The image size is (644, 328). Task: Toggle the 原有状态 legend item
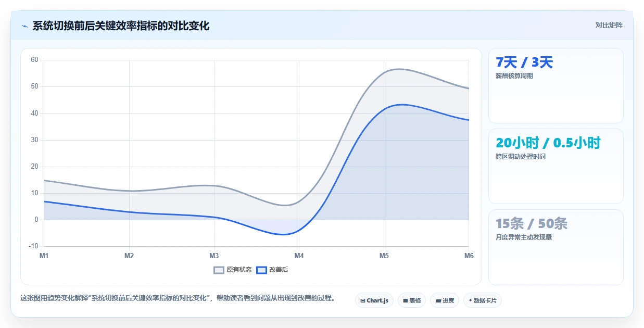click(233, 270)
